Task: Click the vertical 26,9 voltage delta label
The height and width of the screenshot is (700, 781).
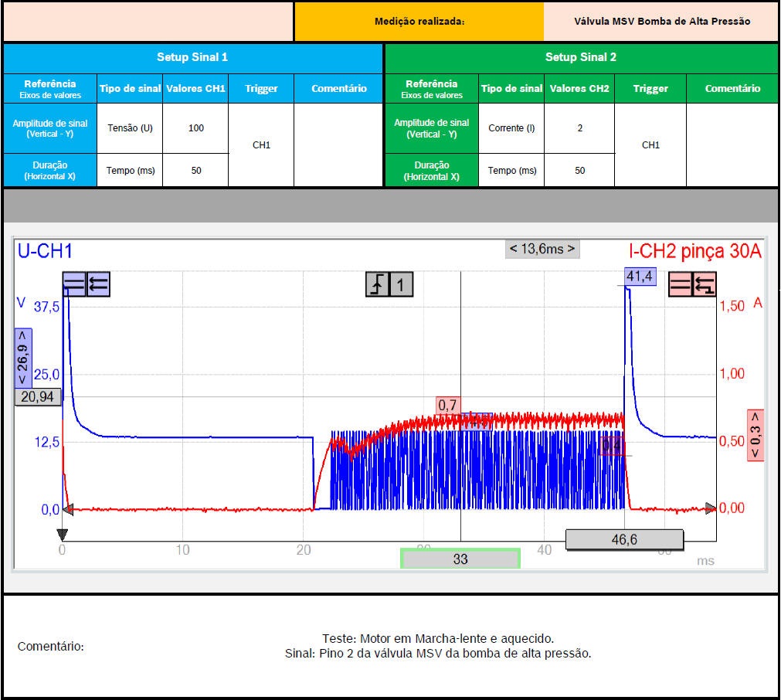Action: click(22, 358)
